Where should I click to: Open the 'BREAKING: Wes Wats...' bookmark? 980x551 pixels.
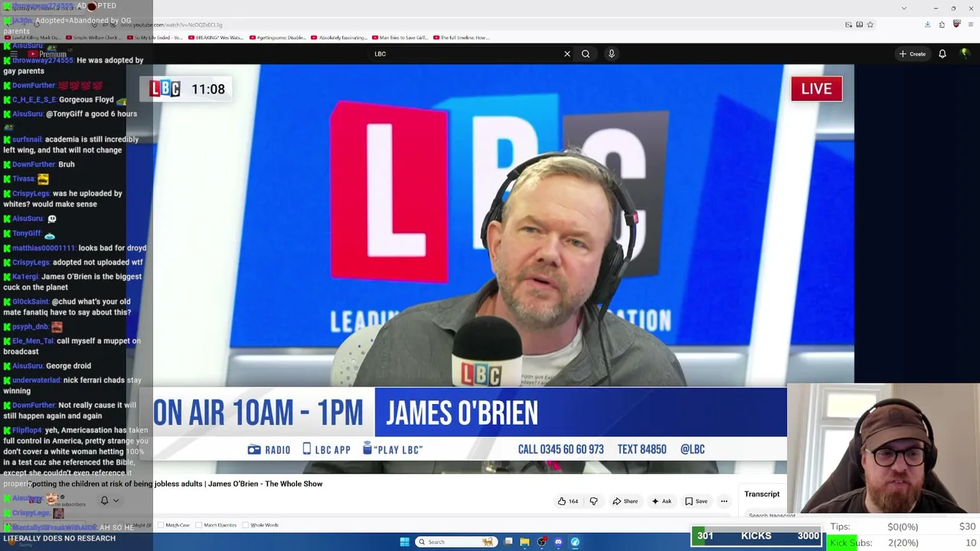(216, 37)
